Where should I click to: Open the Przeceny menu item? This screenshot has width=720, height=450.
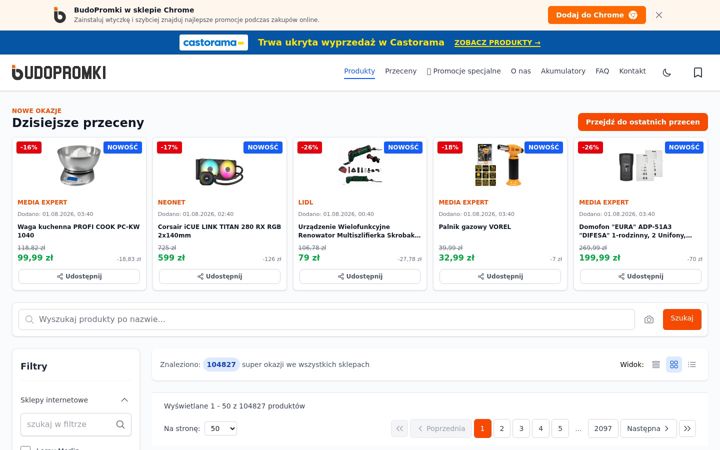tap(400, 71)
